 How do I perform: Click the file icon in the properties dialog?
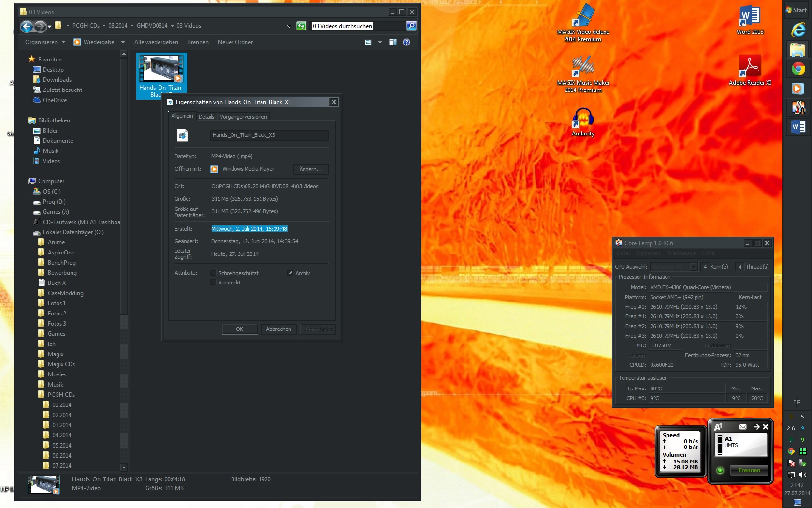[x=182, y=135]
